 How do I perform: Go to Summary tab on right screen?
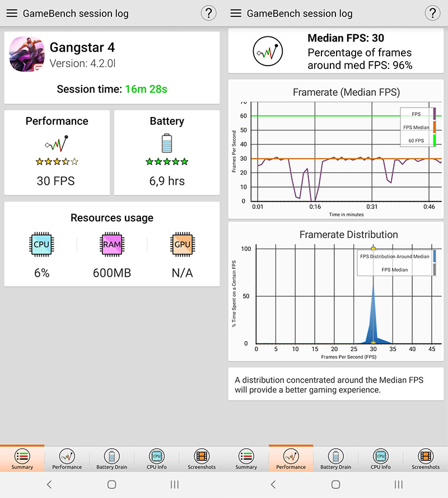[246, 459]
